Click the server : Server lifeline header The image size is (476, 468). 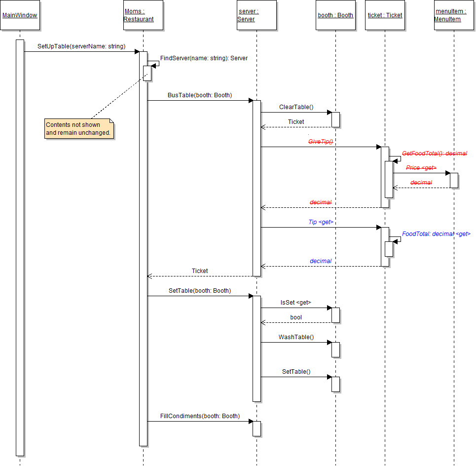[256, 15]
